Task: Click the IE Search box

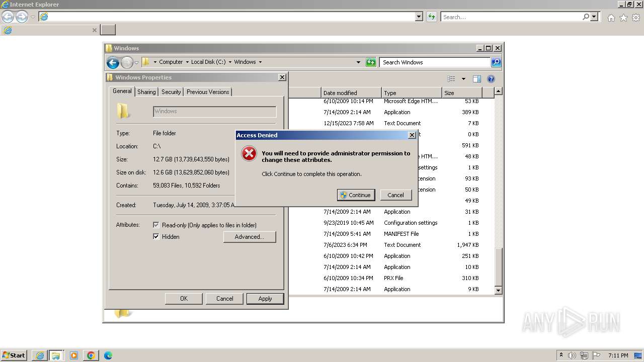Action: tap(511, 17)
